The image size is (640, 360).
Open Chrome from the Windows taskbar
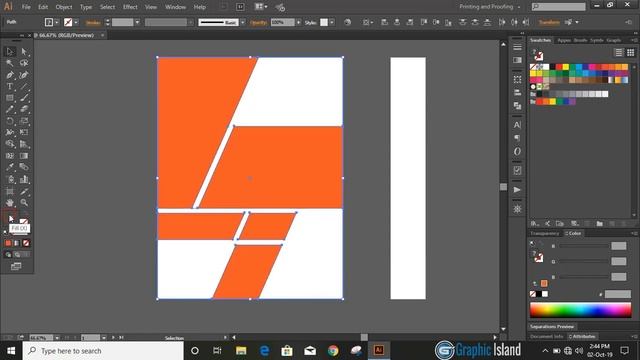tap(333, 351)
